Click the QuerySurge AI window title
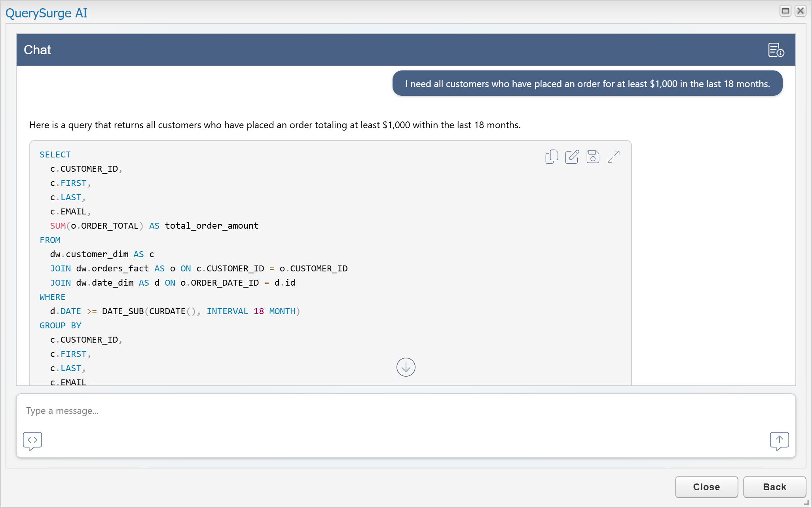This screenshot has height=508, width=812. (x=46, y=13)
